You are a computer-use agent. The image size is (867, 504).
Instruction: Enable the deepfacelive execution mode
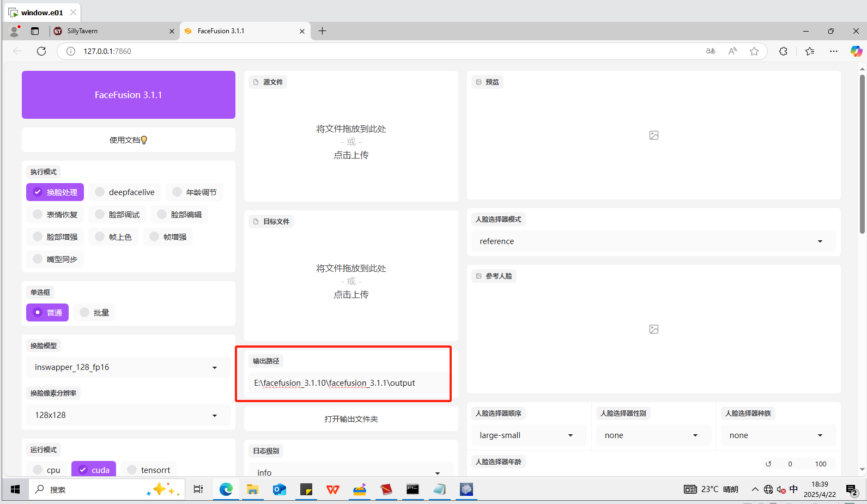coord(125,192)
